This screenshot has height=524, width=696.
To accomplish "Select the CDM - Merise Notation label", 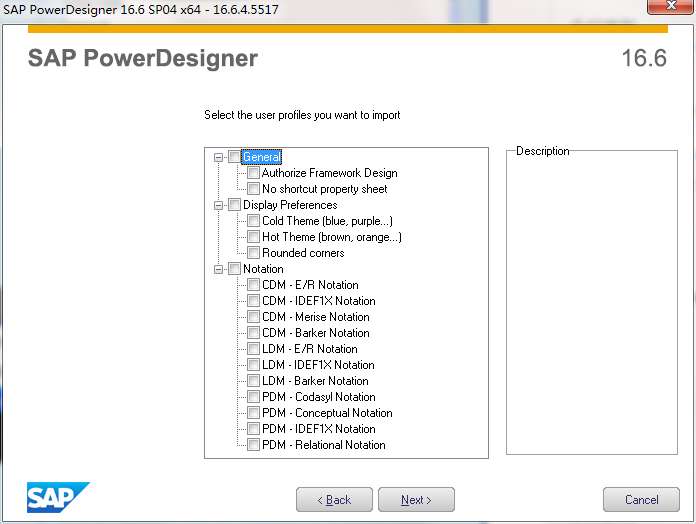I will pyautogui.click(x=316, y=317).
